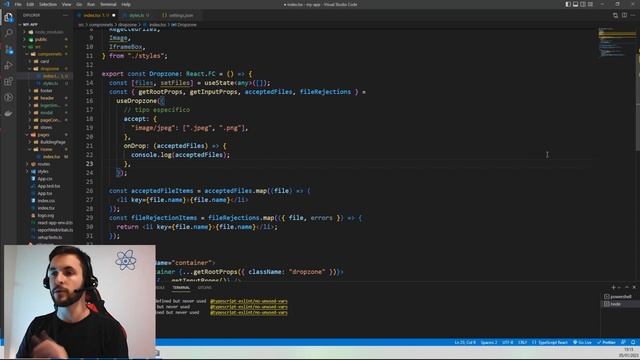The height and width of the screenshot is (360, 640).
Task: Open the Search view in activity bar
Action: [x=9, y=33]
